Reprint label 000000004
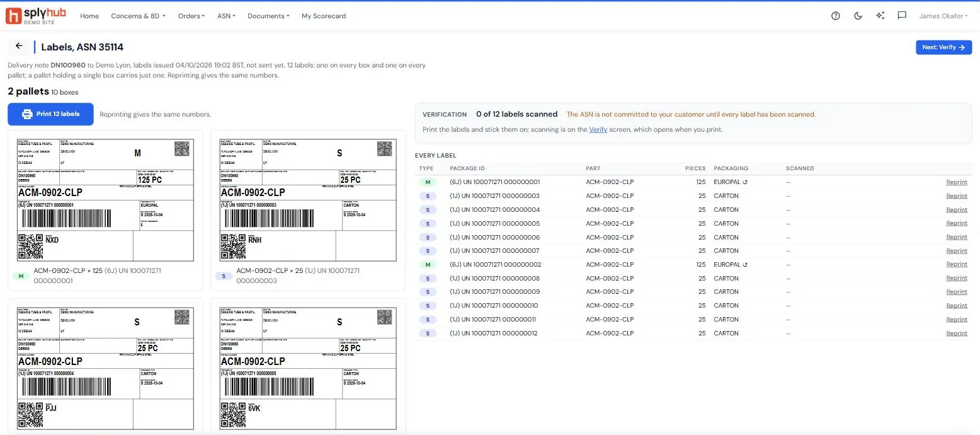The image size is (980, 435). pyautogui.click(x=957, y=210)
